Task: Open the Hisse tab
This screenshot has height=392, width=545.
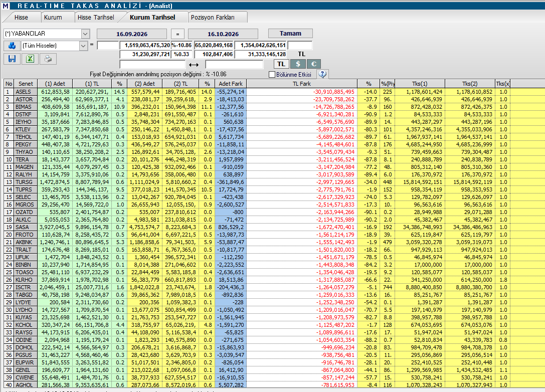Action: (x=21, y=18)
